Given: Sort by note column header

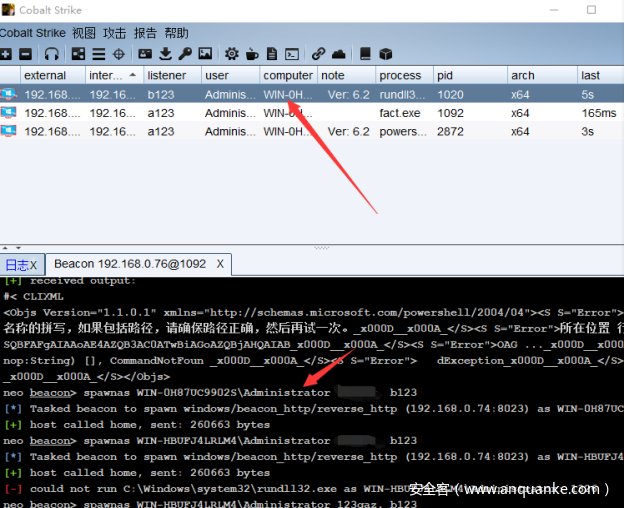Looking at the screenshot, I should tap(346, 75).
